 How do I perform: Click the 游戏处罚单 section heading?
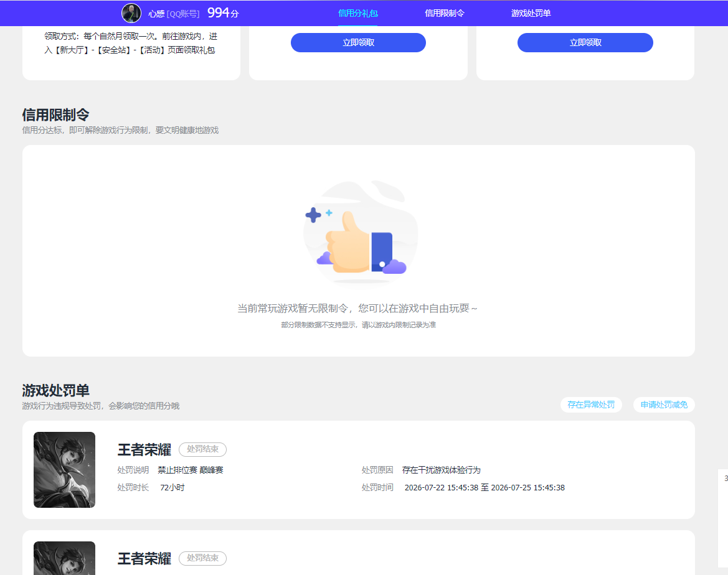tap(55, 390)
